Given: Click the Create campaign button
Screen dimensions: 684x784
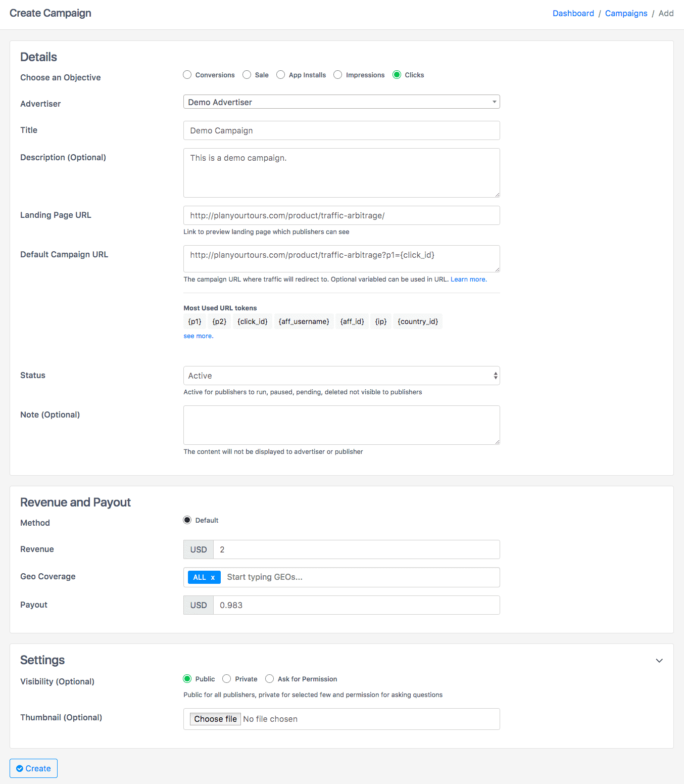Looking at the screenshot, I should pyautogui.click(x=33, y=768).
